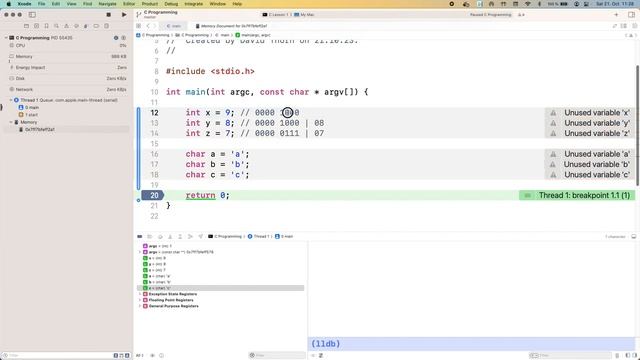This screenshot has height=360, width=640.
Task: Open the Editor menu
Action: [129, 4]
